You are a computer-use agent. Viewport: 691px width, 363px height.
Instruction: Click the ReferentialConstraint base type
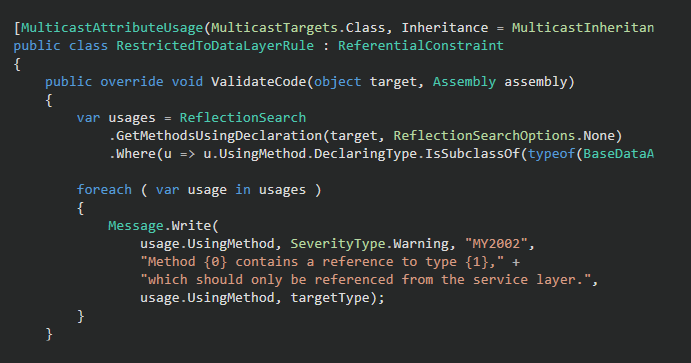click(421, 46)
